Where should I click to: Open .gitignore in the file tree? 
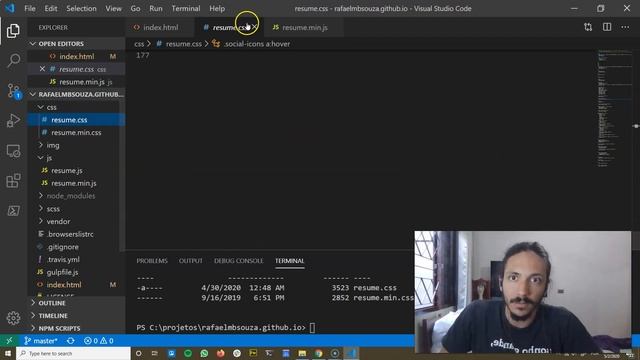point(76,247)
